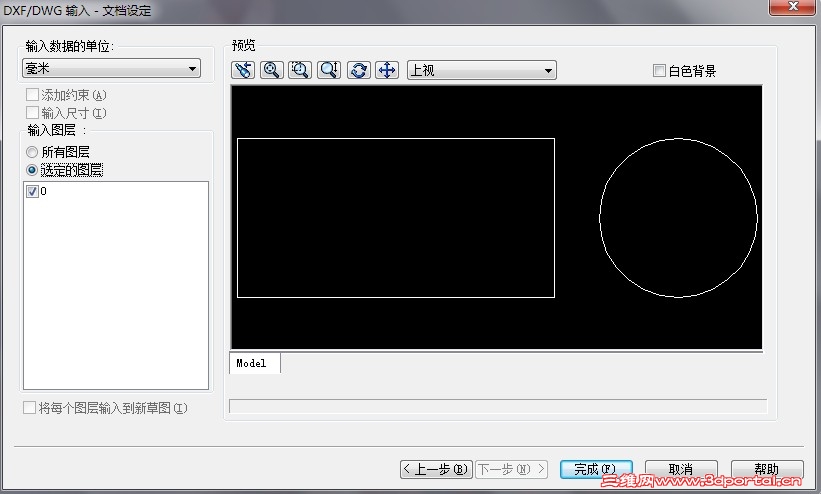This screenshot has height=494, width=821.
Task: Toggle the 添加约束 checkbox
Action: [x=32, y=95]
